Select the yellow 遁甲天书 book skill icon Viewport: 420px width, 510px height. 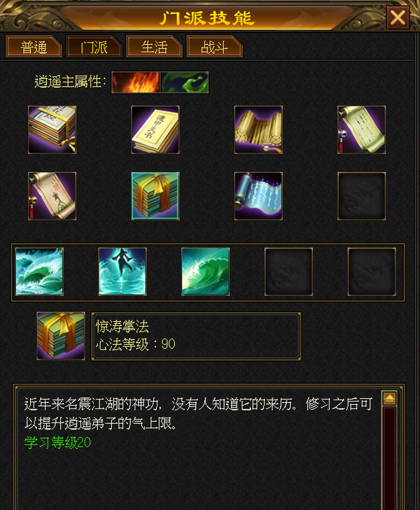click(155, 129)
